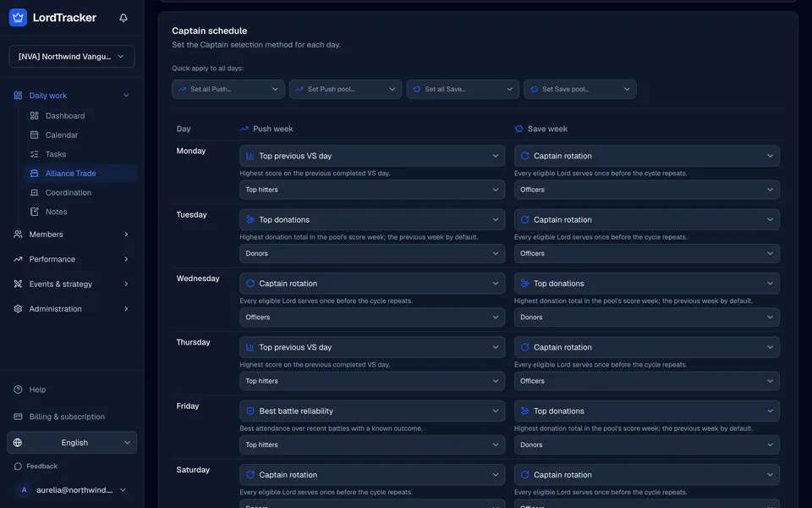Click the Dashboard grid icon
This screenshot has width=812, height=508.
pyautogui.click(x=34, y=116)
